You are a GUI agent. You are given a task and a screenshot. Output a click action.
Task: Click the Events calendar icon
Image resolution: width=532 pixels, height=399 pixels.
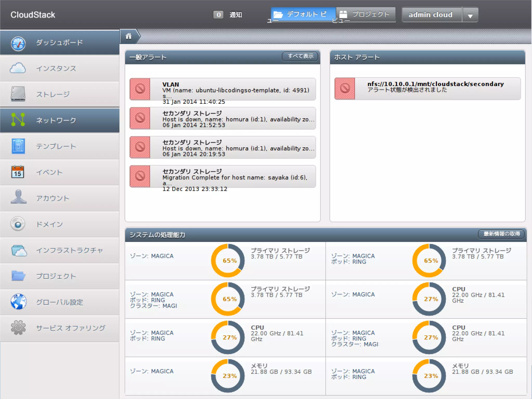(18, 172)
